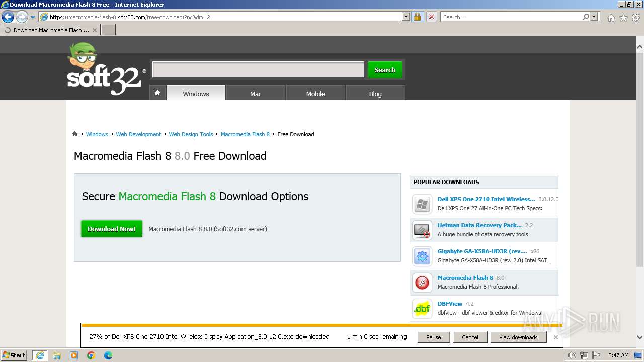Click the green Download Now! button
644x362 pixels.
[x=112, y=229]
